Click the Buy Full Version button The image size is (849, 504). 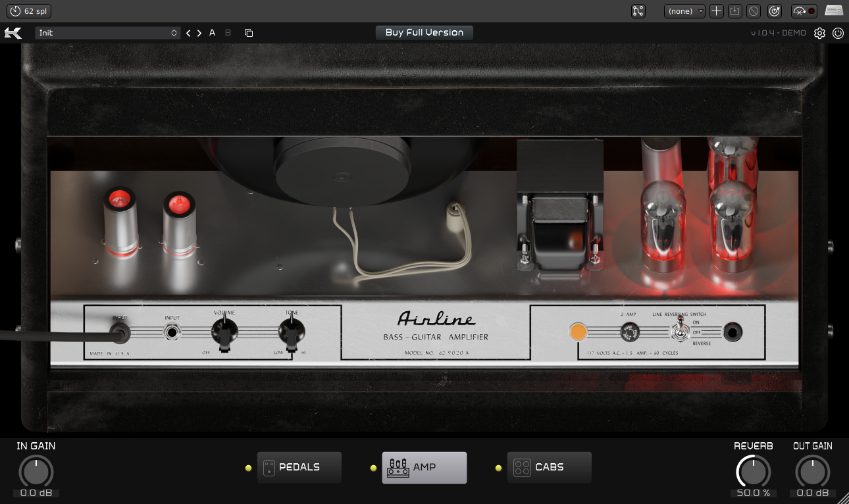tap(424, 33)
